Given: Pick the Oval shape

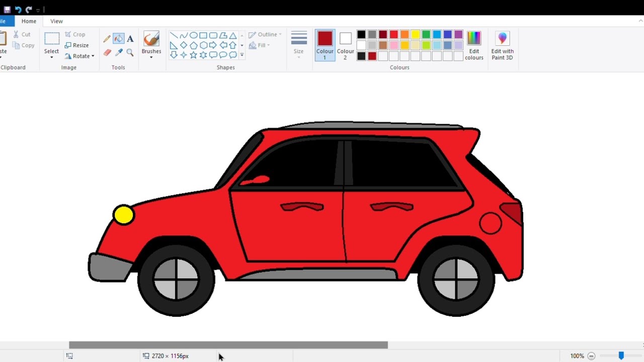Looking at the screenshot, I should (x=193, y=35).
